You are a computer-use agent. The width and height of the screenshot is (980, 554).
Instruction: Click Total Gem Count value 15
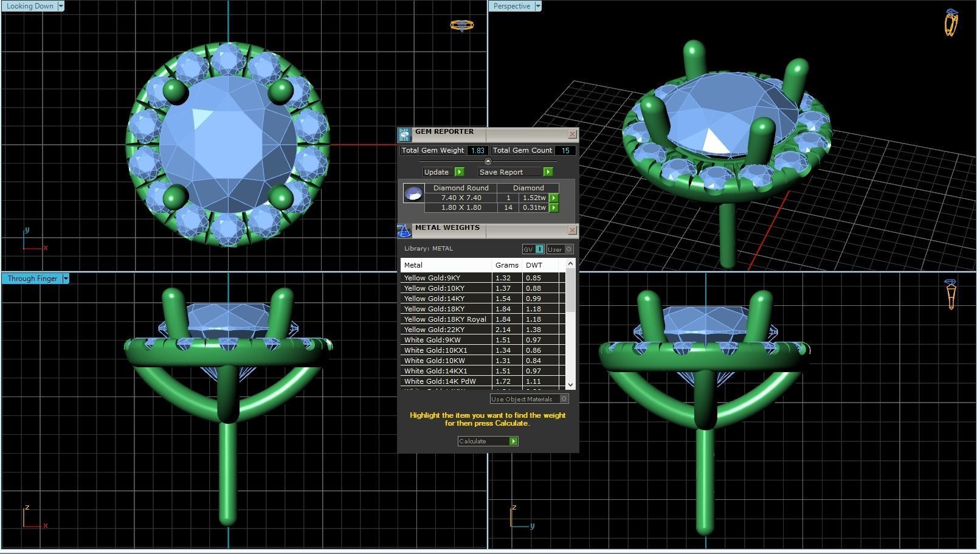(565, 150)
